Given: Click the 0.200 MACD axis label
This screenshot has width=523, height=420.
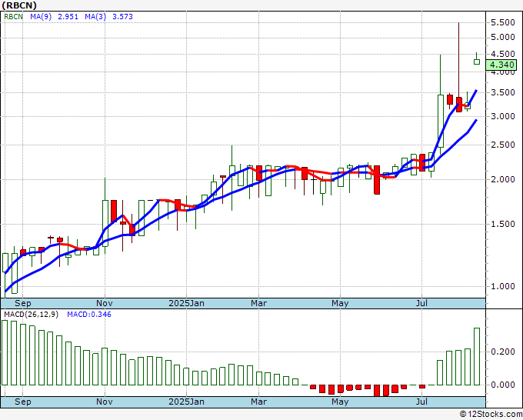Looking at the screenshot, I should click(x=503, y=352).
